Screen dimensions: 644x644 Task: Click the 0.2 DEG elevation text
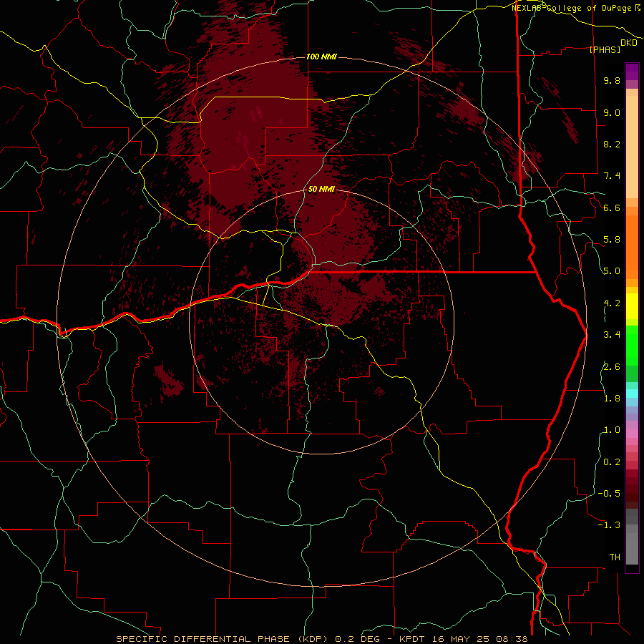tap(359, 639)
